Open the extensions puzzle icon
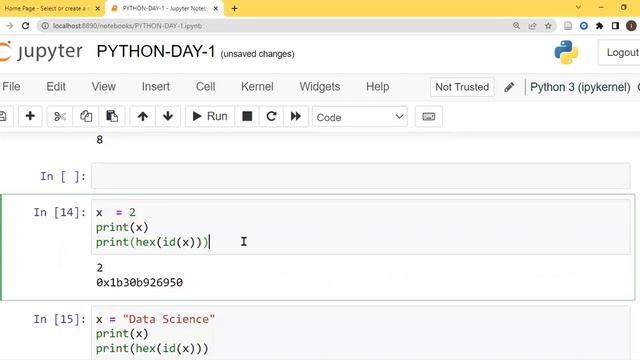Image resolution: width=640 pixels, height=360 pixels. 600,26
